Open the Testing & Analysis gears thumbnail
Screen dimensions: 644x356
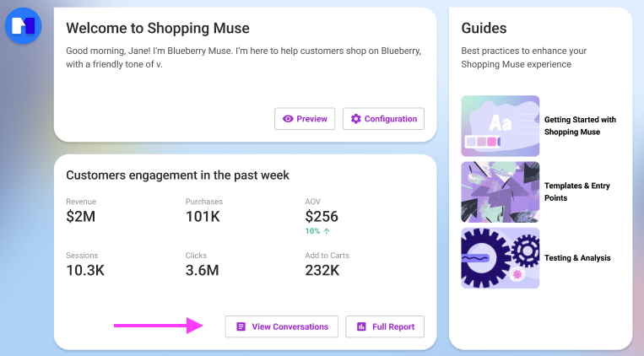point(501,258)
